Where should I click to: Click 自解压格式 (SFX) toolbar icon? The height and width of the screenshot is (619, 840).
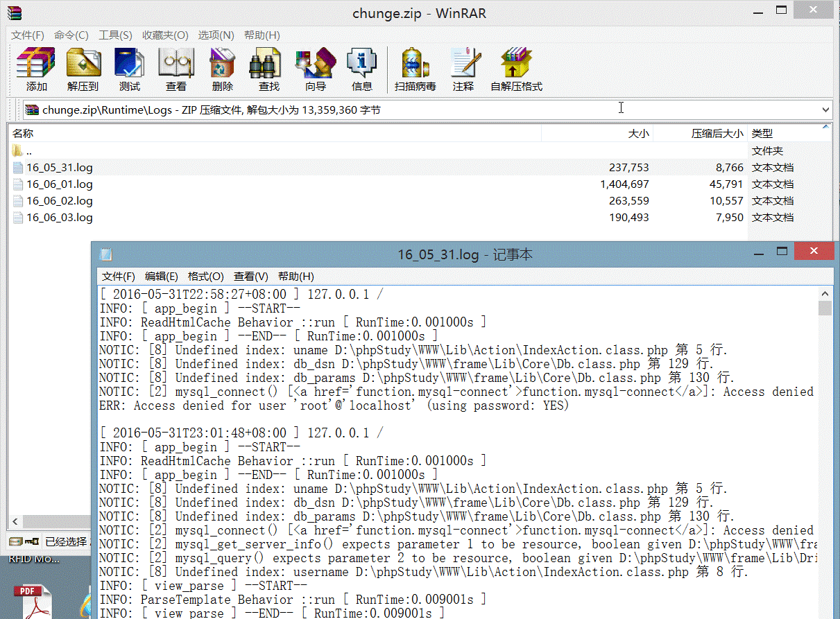click(515, 63)
